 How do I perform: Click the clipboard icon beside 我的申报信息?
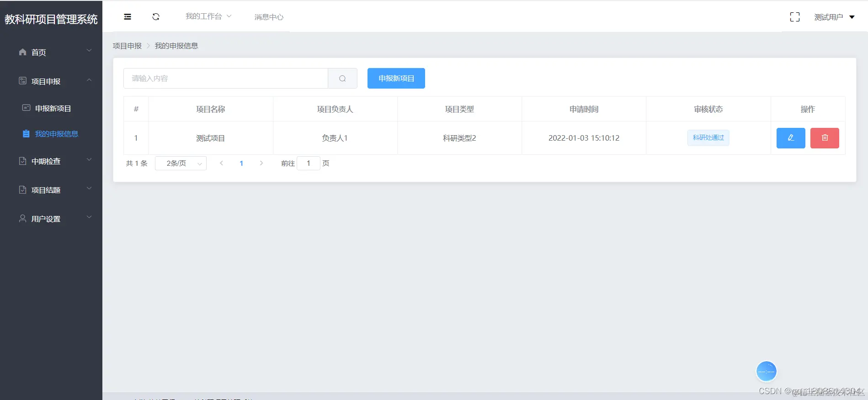tap(27, 134)
